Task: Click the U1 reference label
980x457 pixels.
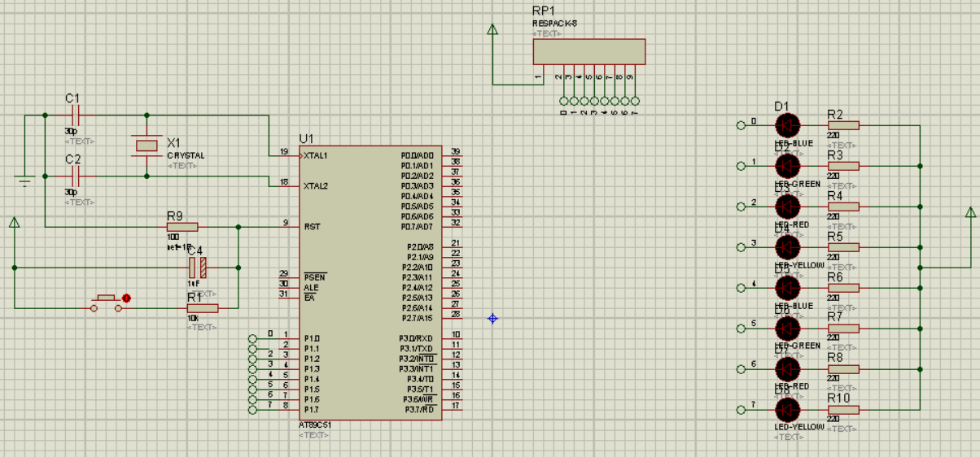Action: (306, 139)
